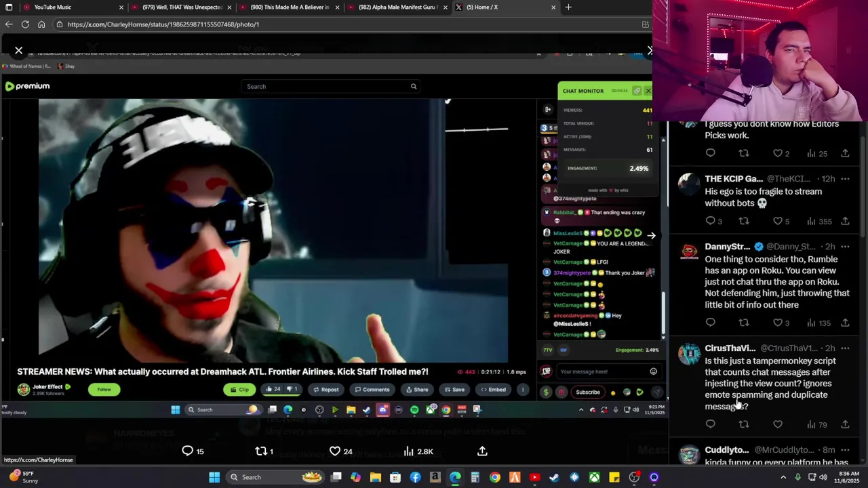Collapse the photo sidebar with the double-arrow icon
868x488 pixels.
tap(650, 51)
